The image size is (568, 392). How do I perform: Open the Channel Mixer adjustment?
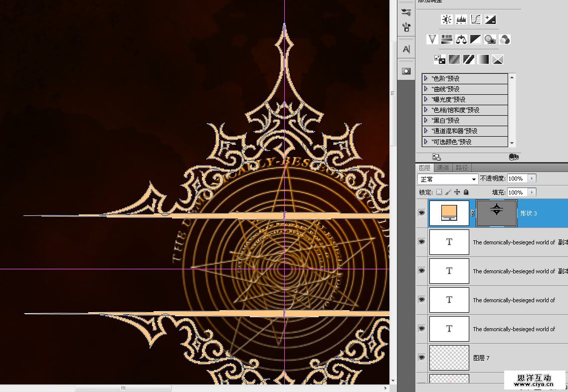click(x=505, y=39)
